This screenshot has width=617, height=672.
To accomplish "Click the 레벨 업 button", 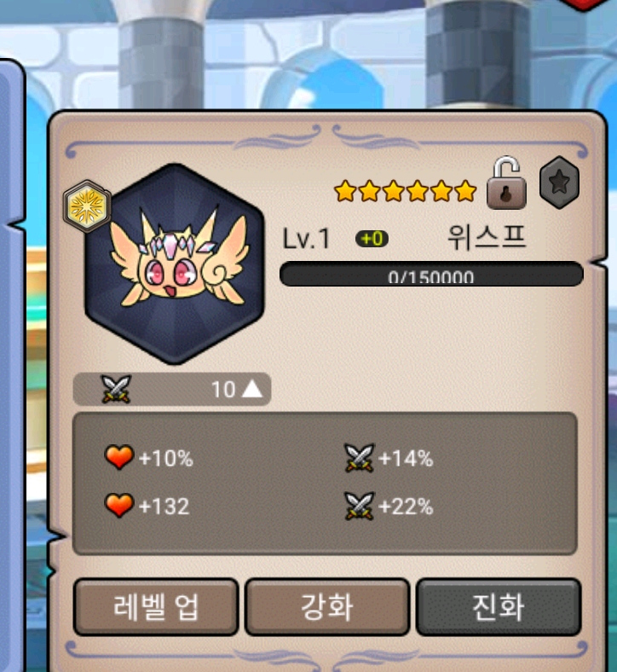I will [x=156, y=607].
